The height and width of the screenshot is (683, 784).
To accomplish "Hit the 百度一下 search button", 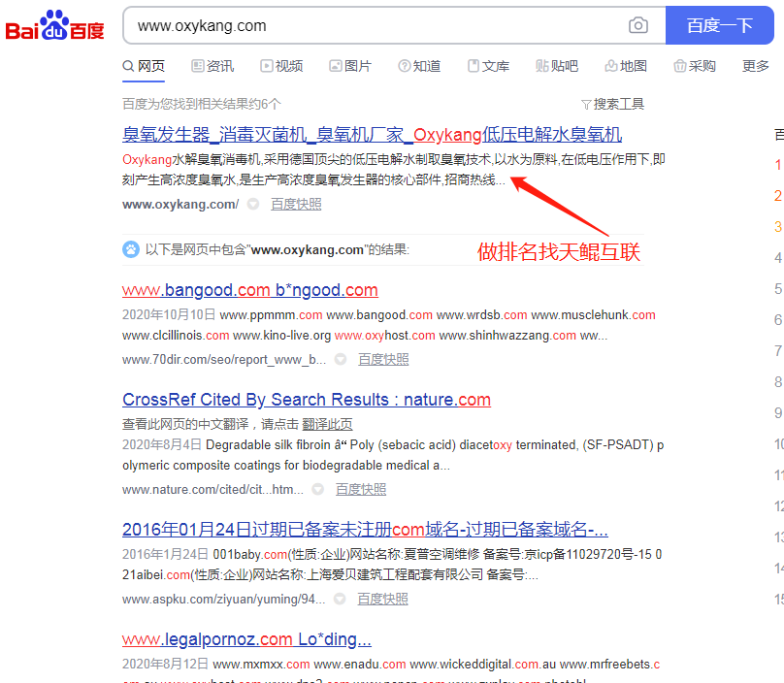I will [x=720, y=25].
